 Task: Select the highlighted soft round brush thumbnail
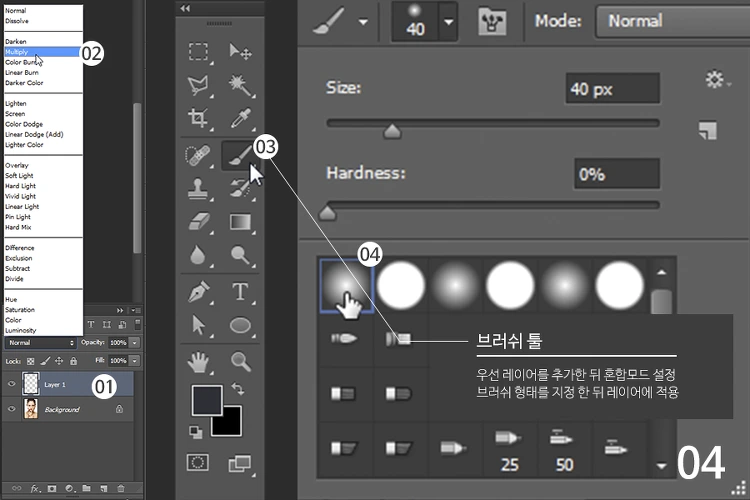[346, 286]
